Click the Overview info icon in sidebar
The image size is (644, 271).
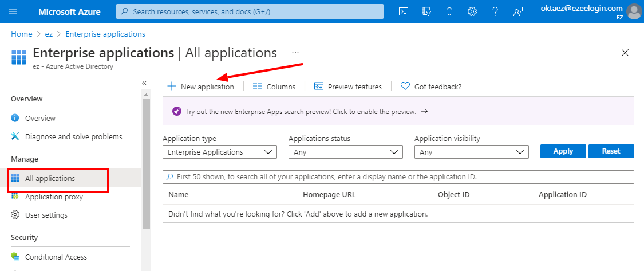(x=15, y=118)
